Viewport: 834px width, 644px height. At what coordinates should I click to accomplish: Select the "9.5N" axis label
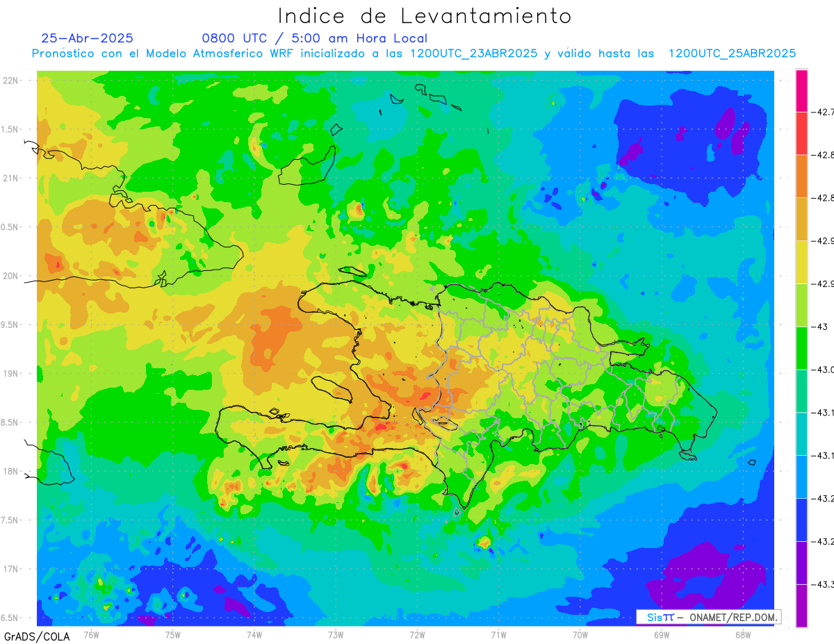click(x=10, y=325)
